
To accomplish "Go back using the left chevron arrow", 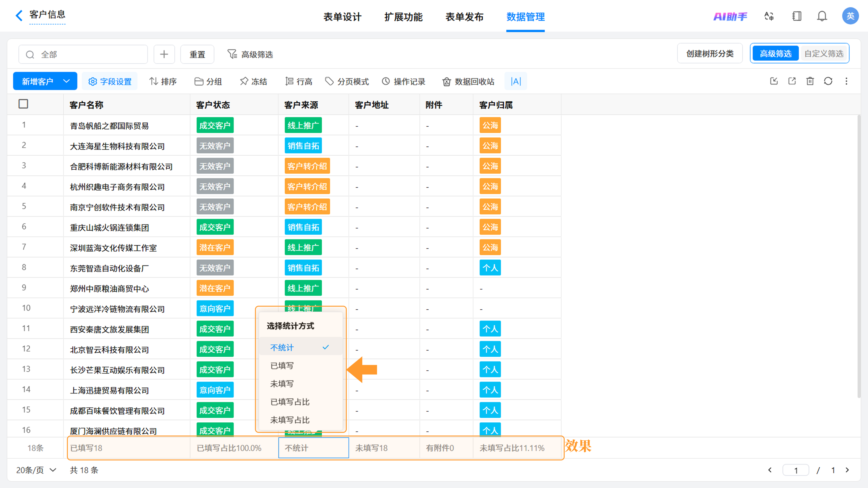I will 19,15.
